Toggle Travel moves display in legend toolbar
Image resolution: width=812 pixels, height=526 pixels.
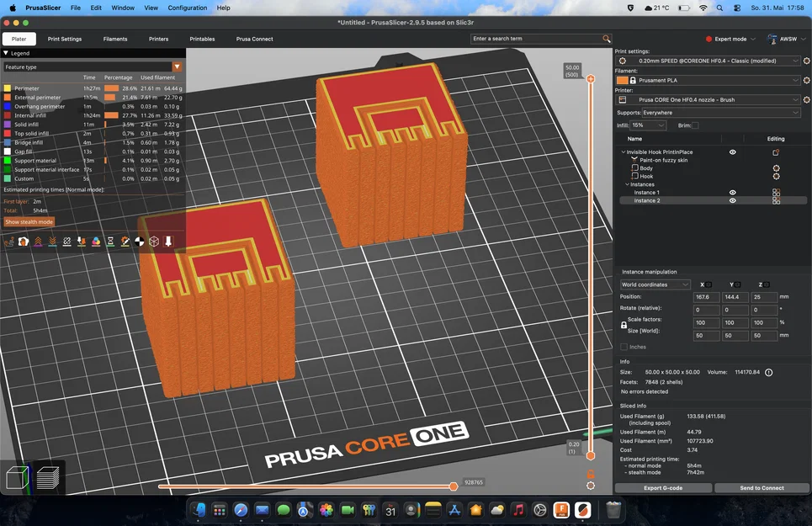click(8, 242)
